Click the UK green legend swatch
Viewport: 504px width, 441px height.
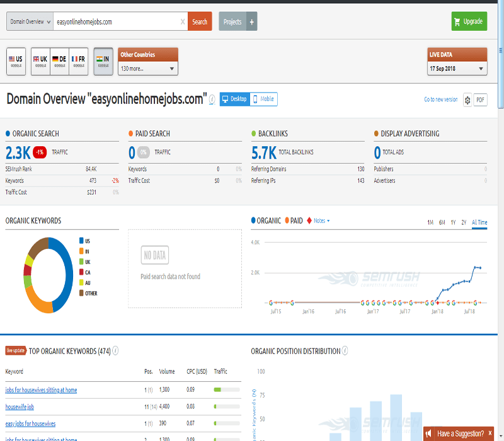coord(81,261)
